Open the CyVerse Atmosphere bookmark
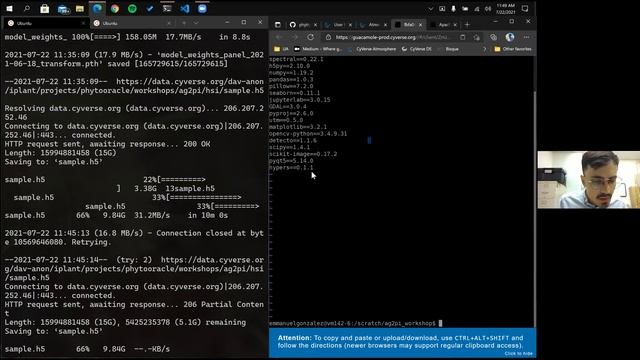 tap(372, 49)
